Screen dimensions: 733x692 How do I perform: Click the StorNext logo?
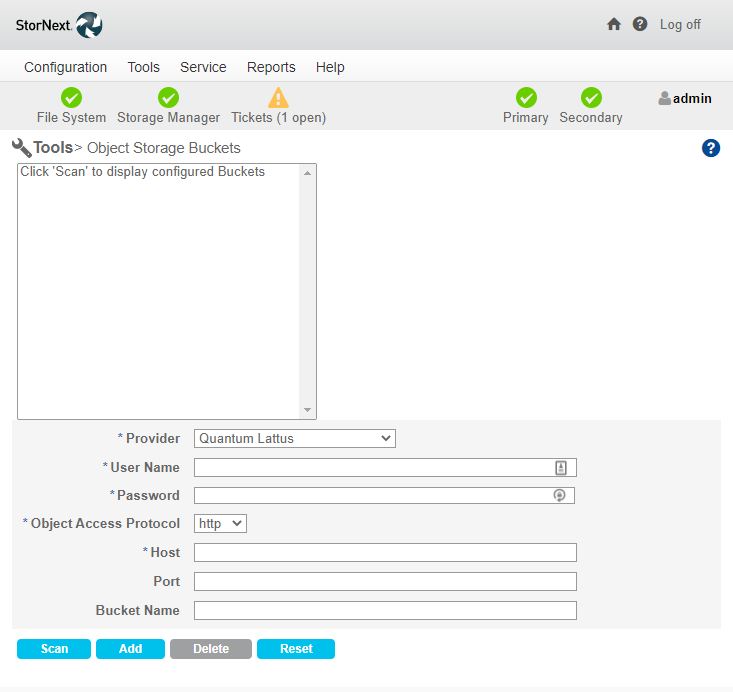[x=59, y=25]
